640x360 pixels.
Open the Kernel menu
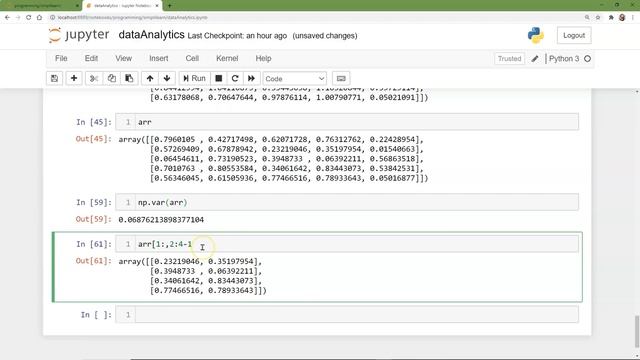[x=227, y=58]
